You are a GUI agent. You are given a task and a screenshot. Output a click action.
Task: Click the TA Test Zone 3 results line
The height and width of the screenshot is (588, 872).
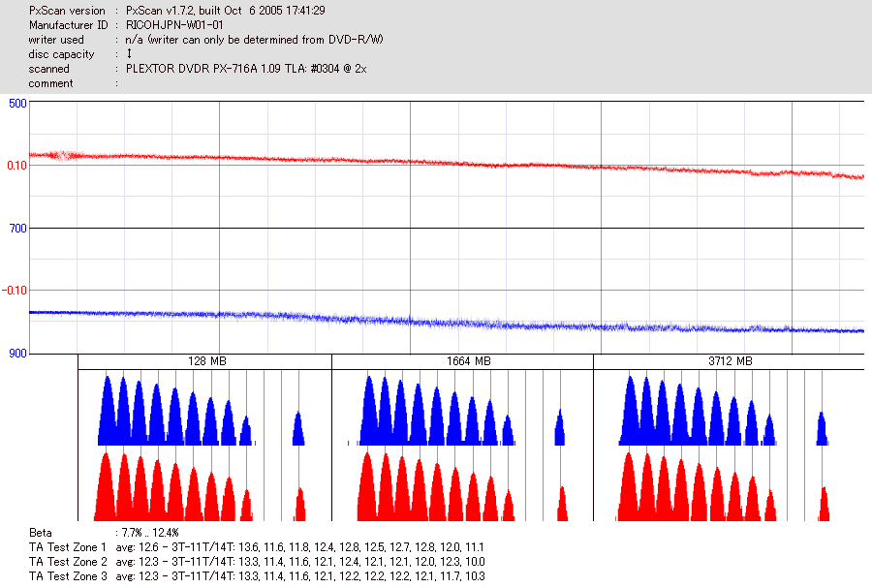coord(257,576)
